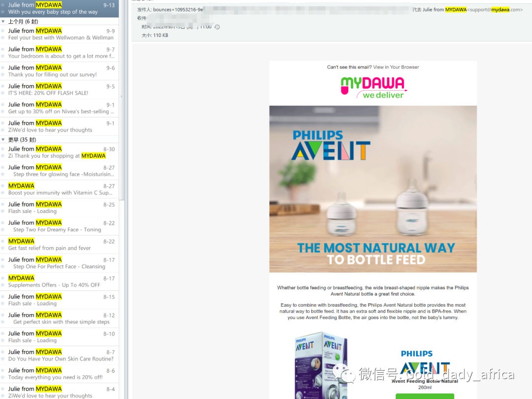Open the 'Feel your best with Wellwoman & Wellman' email
This screenshot has height=399, width=532.
(60, 35)
